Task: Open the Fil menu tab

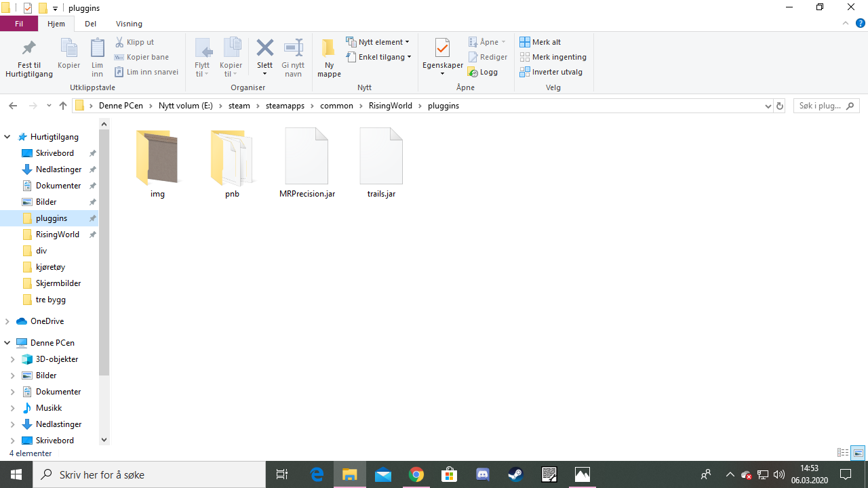Action: coord(19,24)
